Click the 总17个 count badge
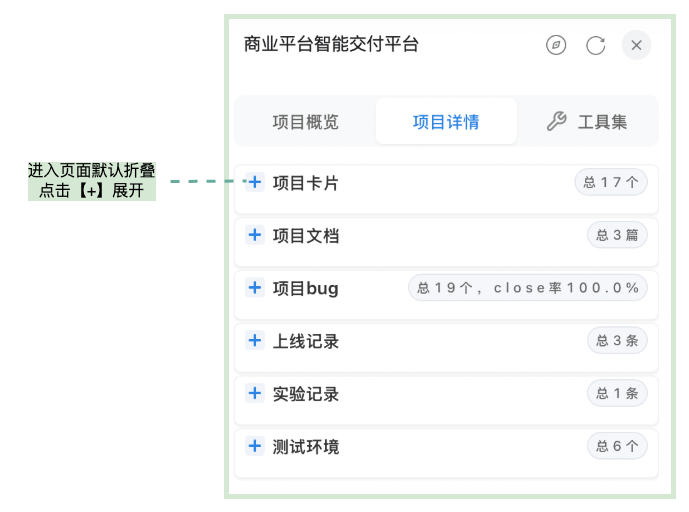Viewport: 689px width, 512px height. [611, 182]
